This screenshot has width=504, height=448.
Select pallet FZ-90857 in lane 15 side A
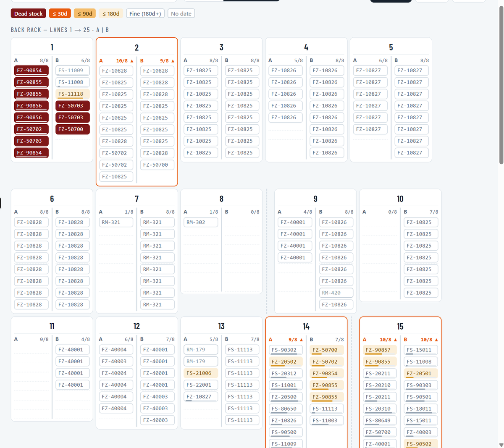pyautogui.click(x=380, y=350)
